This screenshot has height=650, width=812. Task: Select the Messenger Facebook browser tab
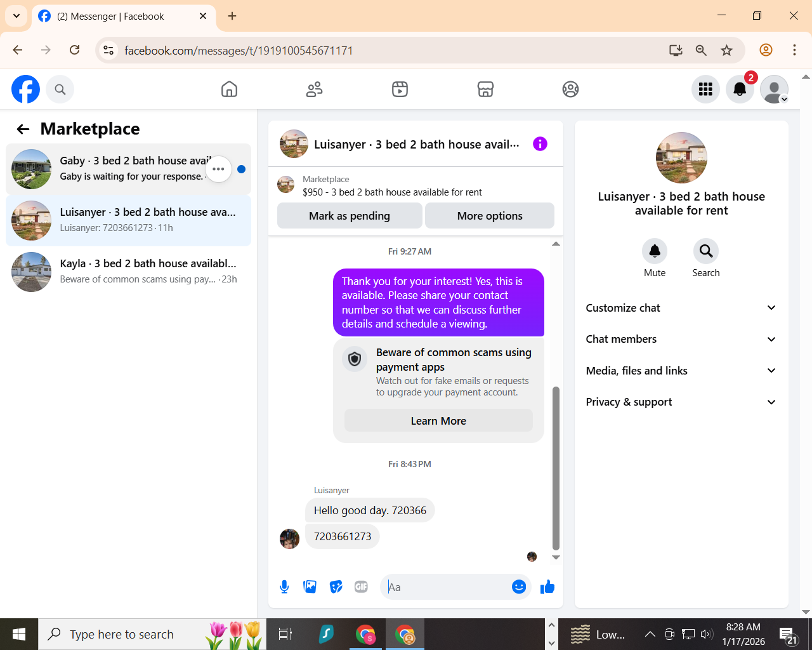click(x=124, y=17)
